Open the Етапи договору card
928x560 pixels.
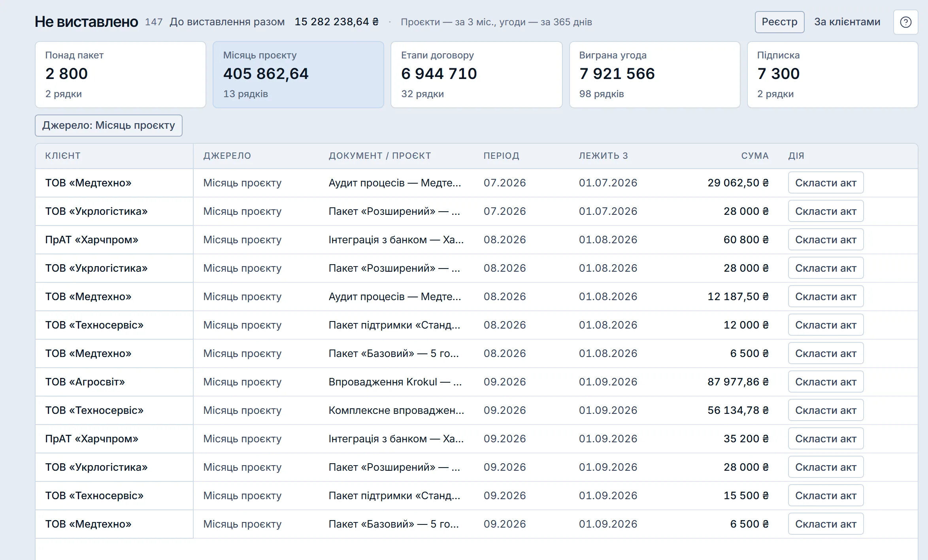(476, 75)
